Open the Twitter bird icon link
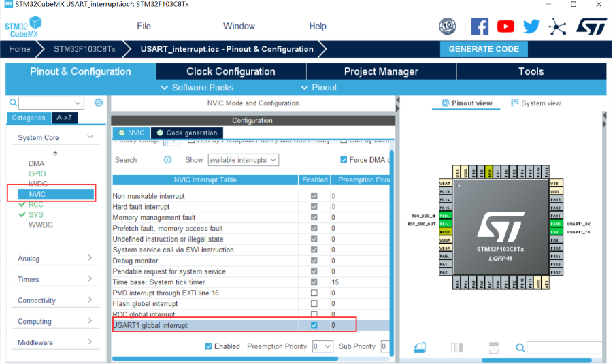Viewport: 615px width, 364px height. (531, 27)
